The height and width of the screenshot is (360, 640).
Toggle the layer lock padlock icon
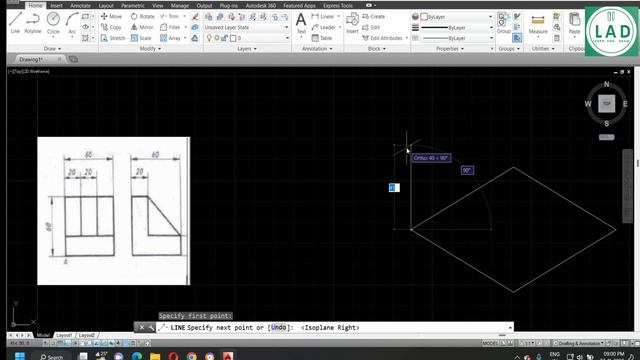(x=224, y=38)
